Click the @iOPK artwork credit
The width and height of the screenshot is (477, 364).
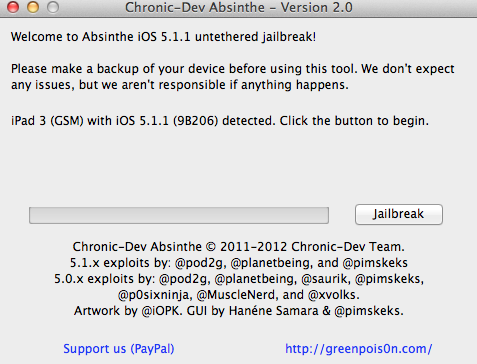pyautogui.click(x=162, y=311)
